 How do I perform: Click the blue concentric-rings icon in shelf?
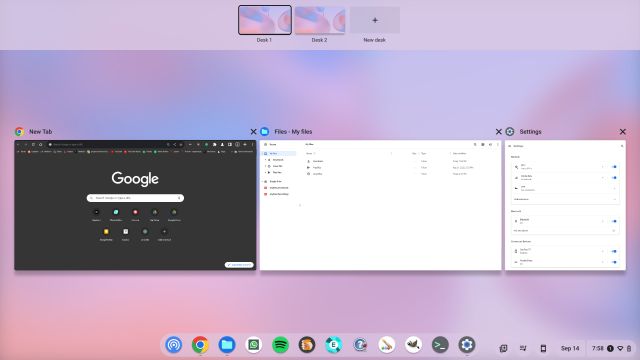tap(173, 345)
